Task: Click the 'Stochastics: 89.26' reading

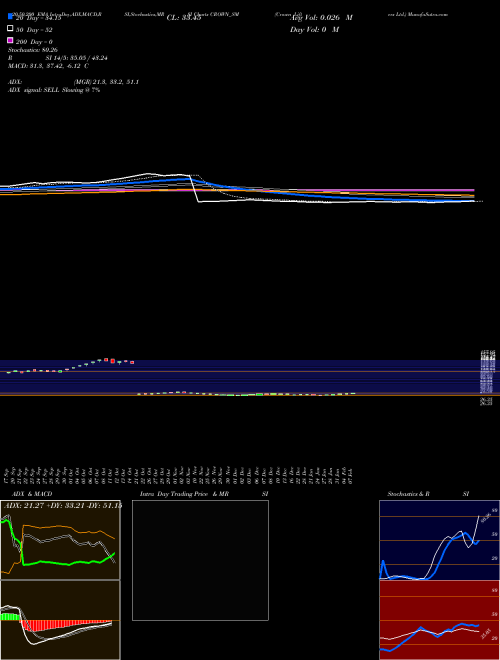Action: pos(33,50)
